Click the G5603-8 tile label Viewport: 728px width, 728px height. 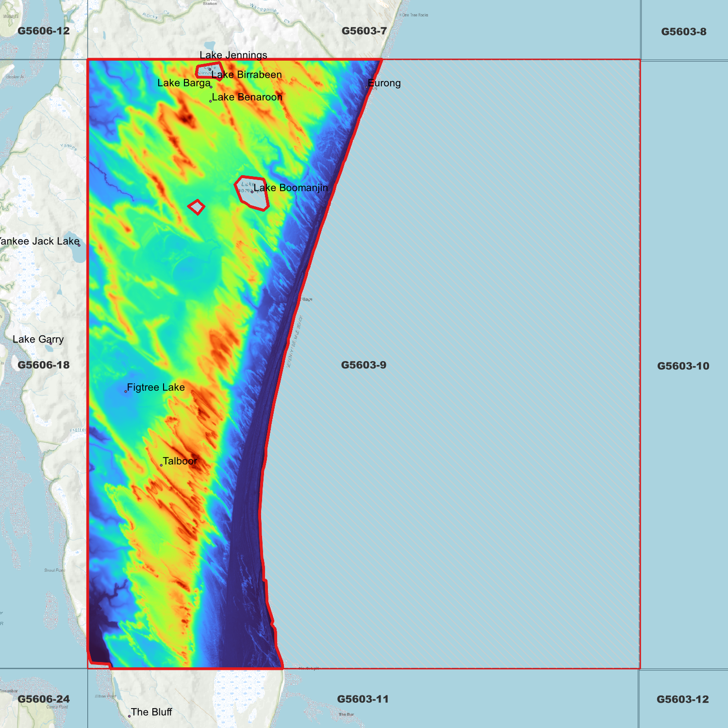[683, 32]
